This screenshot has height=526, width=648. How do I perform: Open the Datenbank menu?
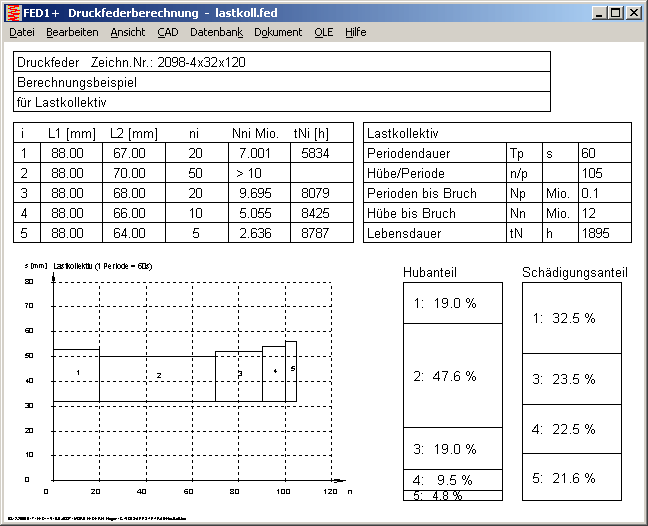(x=216, y=32)
